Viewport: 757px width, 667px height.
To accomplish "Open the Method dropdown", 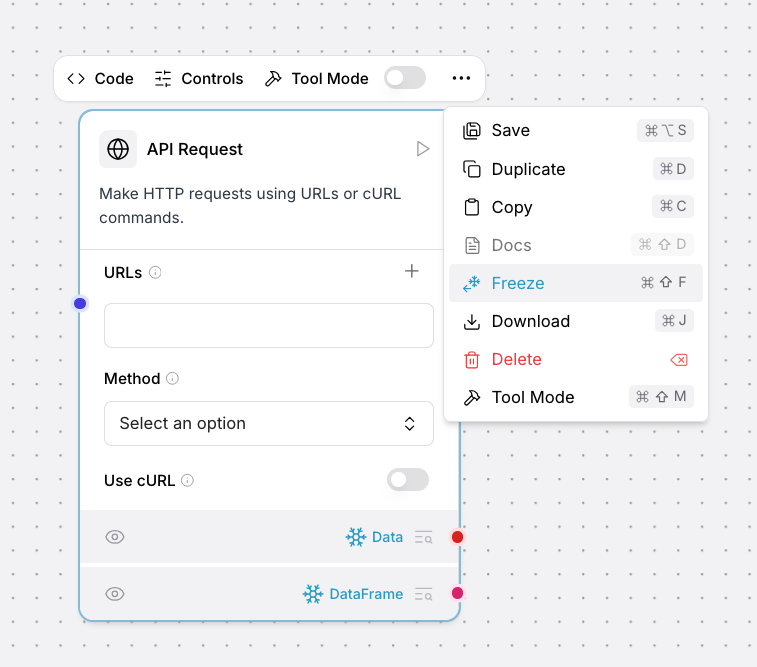I will (x=268, y=423).
